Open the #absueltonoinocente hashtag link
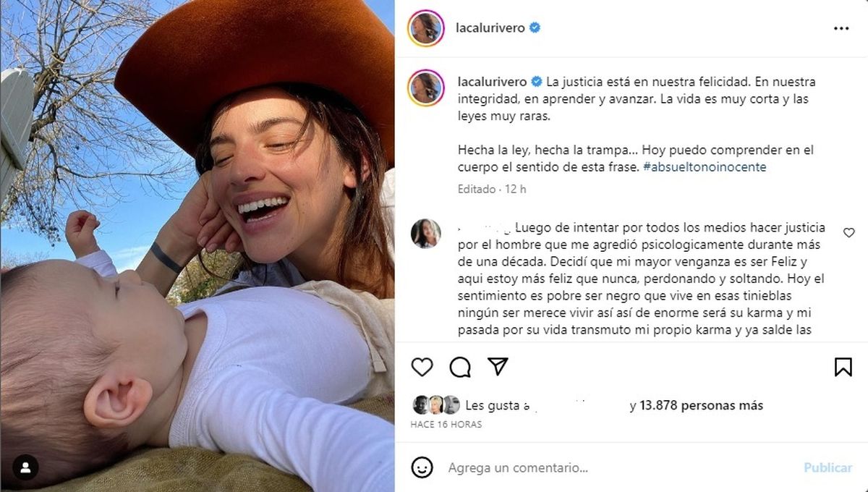 [704, 167]
